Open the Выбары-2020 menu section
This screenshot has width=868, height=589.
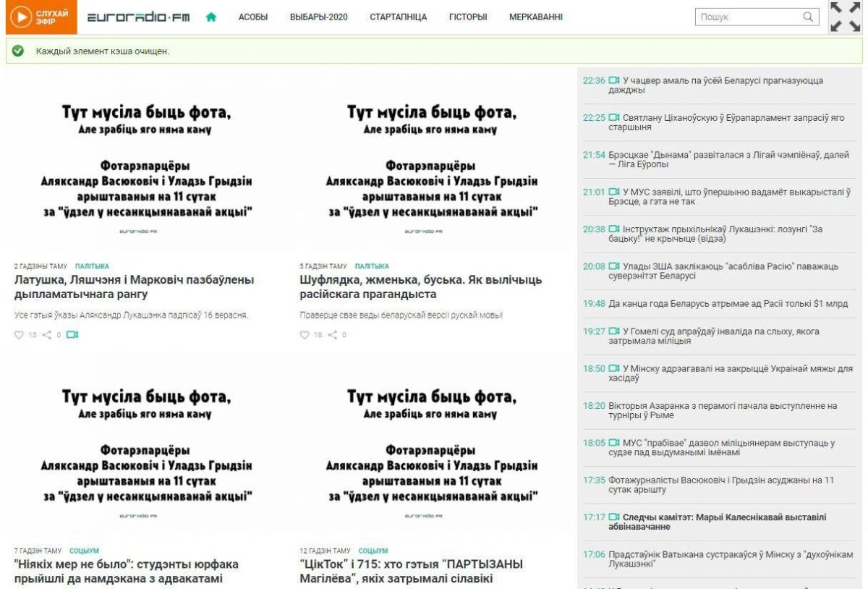click(318, 17)
